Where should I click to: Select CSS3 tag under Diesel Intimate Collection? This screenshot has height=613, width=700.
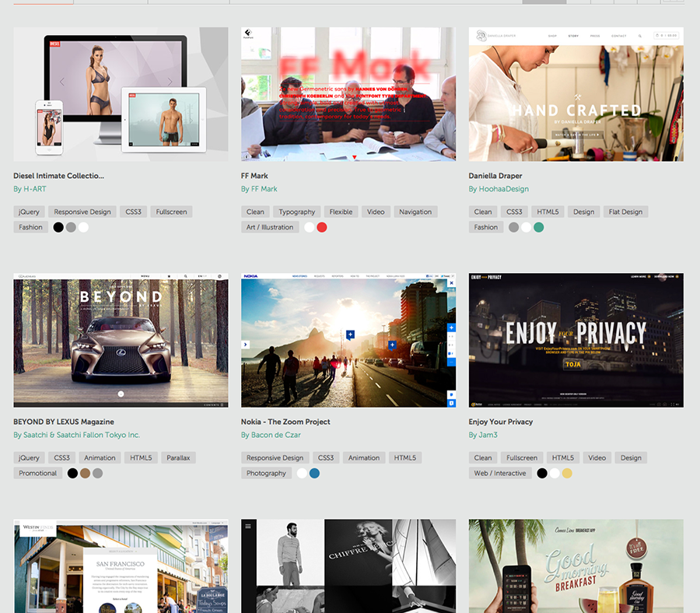tap(133, 212)
